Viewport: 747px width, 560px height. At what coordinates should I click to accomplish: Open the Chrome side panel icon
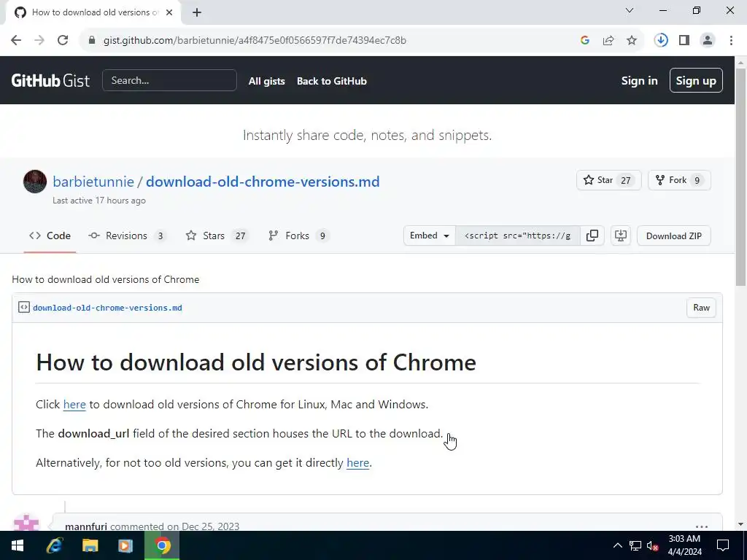point(684,41)
